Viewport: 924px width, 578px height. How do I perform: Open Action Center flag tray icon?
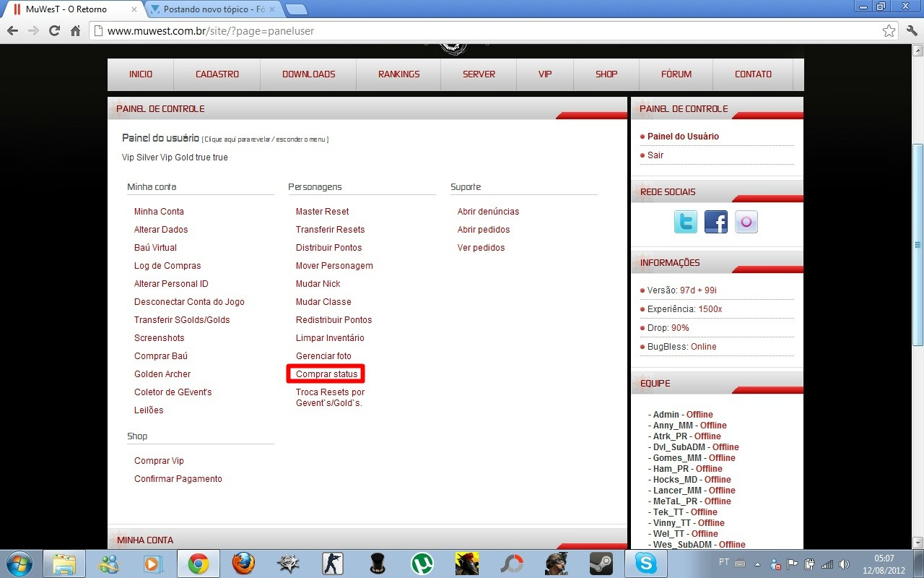pos(793,564)
